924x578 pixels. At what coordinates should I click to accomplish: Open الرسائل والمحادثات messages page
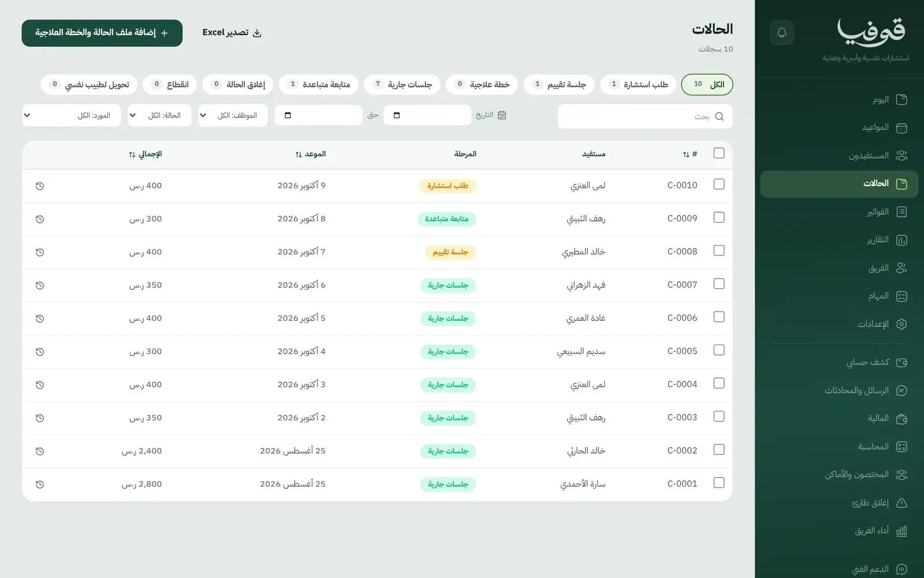[x=839, y=391]
